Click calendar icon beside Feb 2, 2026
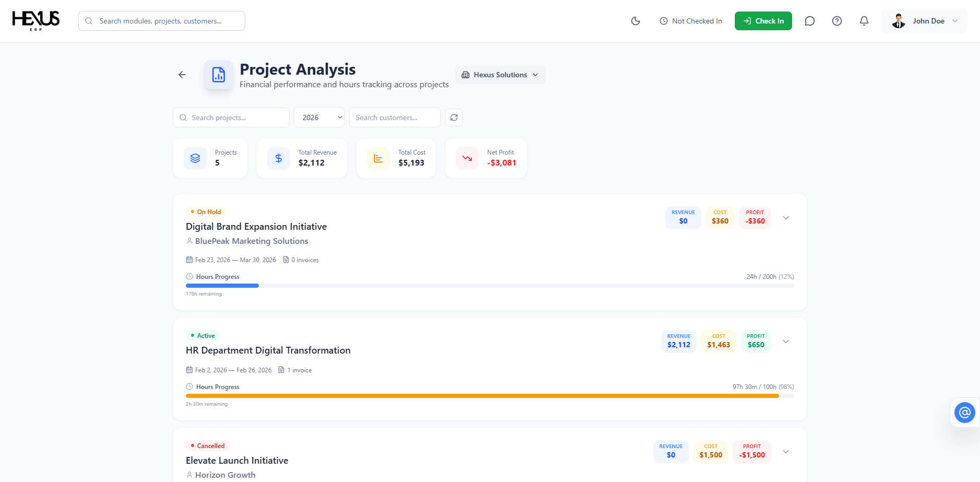This screenshot has width=980, height=482. 189,370
